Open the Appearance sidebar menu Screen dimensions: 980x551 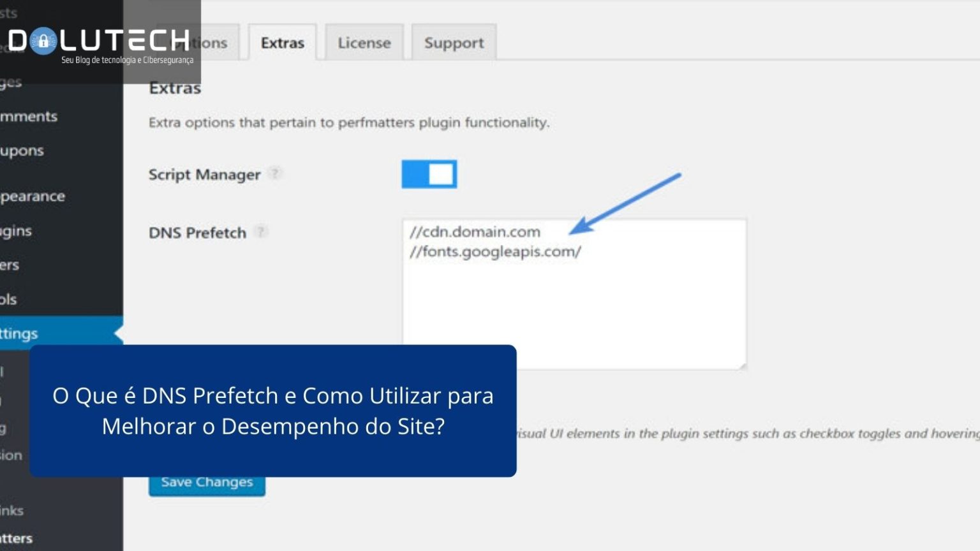coord(32,196)
